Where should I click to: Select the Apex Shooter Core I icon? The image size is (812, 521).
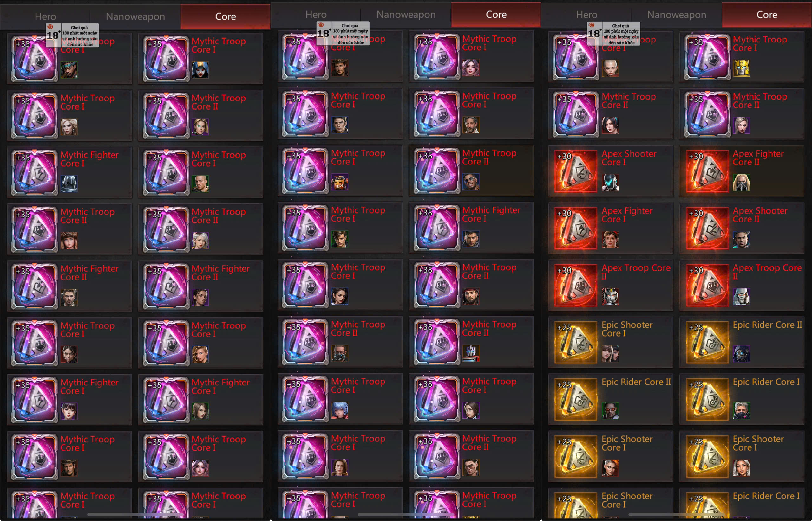pos(576,171)
